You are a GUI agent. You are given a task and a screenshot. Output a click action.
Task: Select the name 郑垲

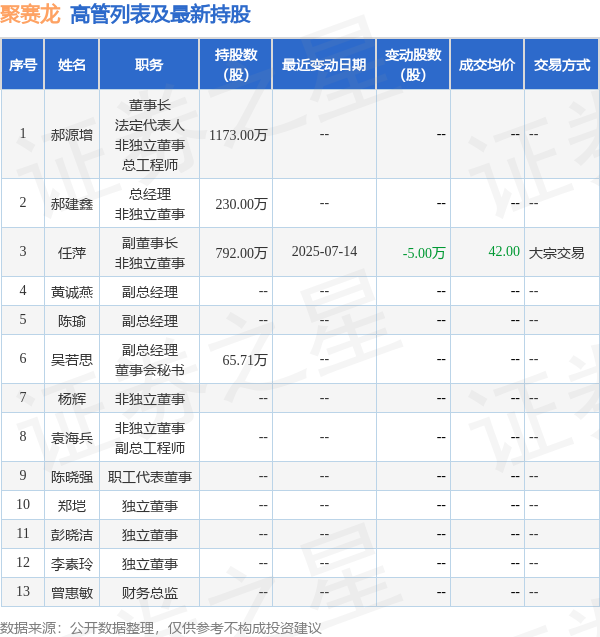[x=72, y=506]
